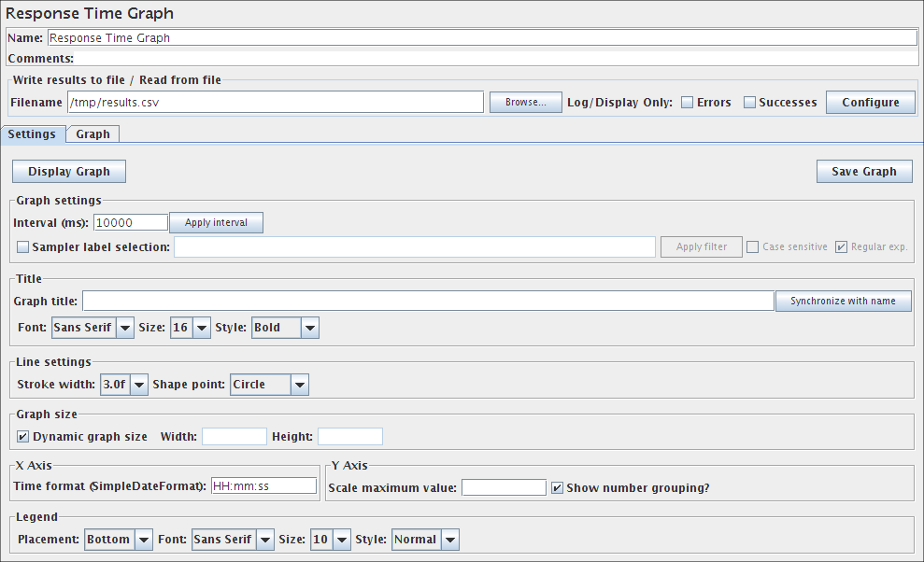Tick the Successes checkbox
The height and width of the screenshot is (562, 924).
tap(749, 103)
